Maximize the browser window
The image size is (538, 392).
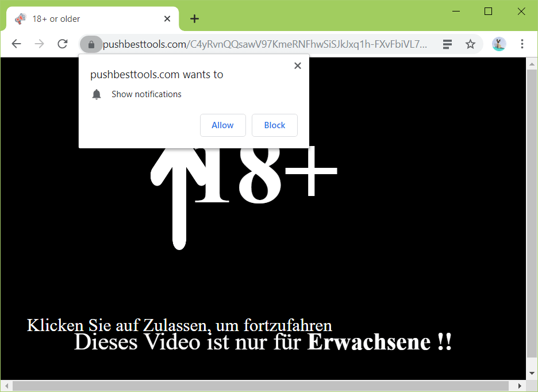click(488, 11)
